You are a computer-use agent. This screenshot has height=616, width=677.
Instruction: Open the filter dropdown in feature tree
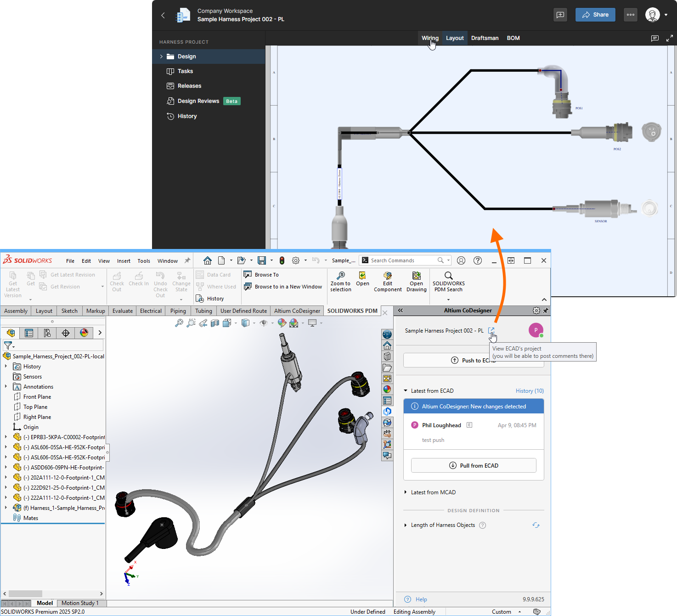pos(9,345)
